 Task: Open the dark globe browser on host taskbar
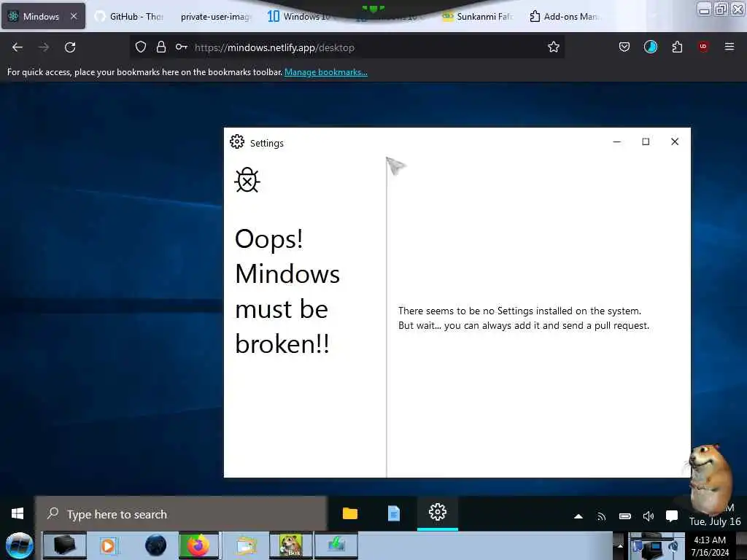point(156,545)
